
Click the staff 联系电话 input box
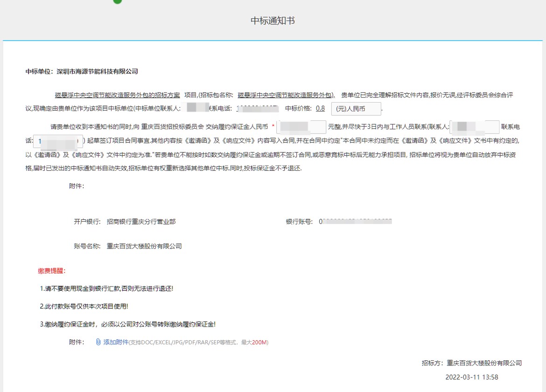pos(58,140)
